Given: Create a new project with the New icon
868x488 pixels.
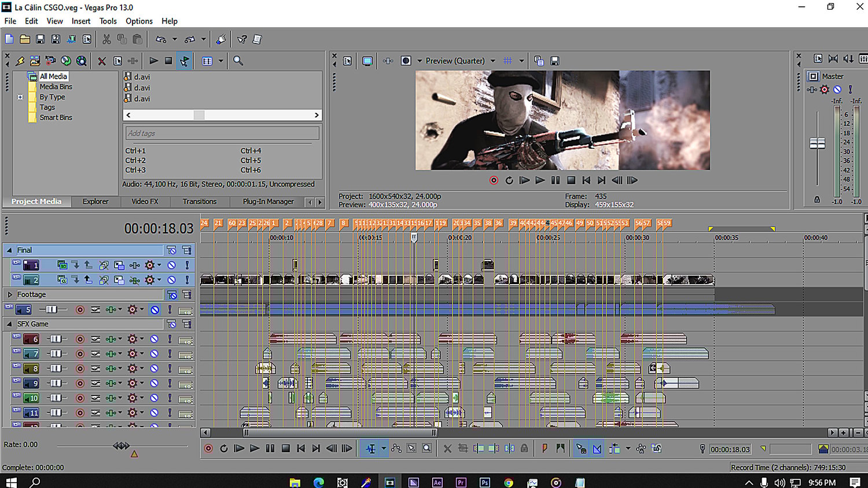Looking at the screenshot, I should click(9, 39).
